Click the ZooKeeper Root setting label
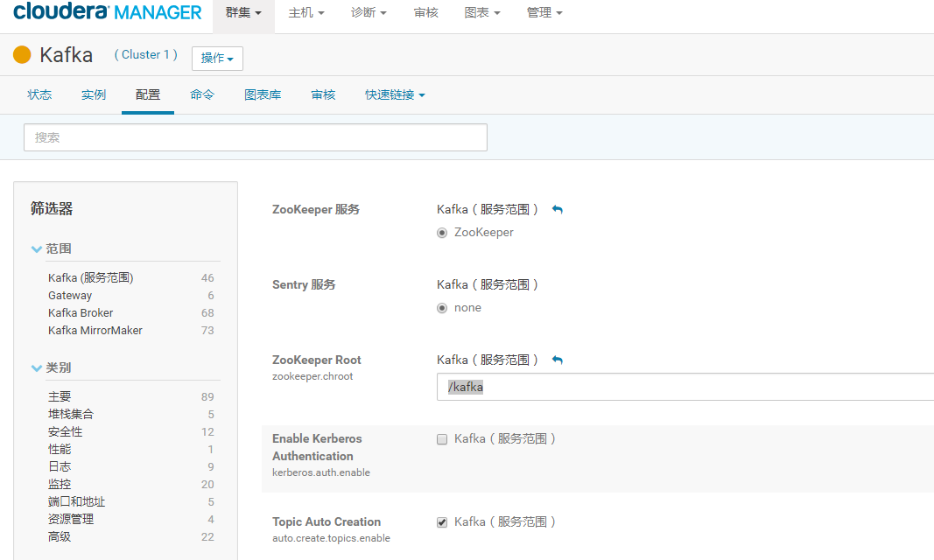Viewport: 934px width, 560px height. pos(317,360)
